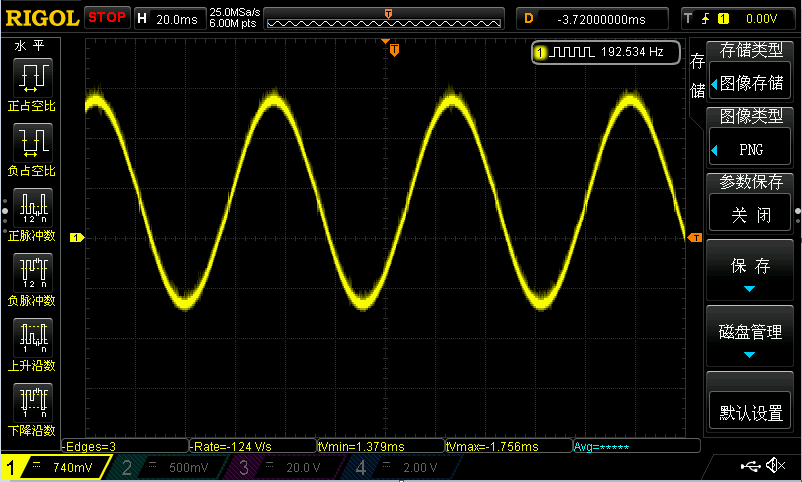Click the tVmax=-1.756ms measurement result
The image size is (802, 482).
pos(508,446)
